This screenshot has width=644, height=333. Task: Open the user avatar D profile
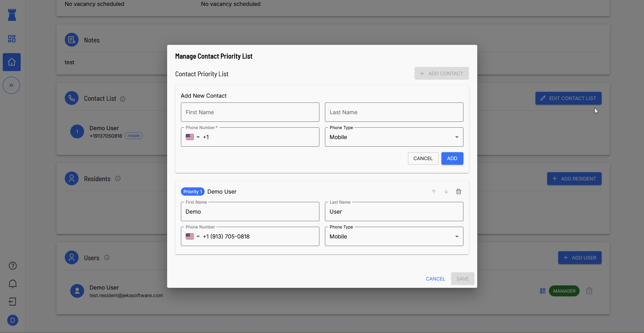tap(13, 320)
